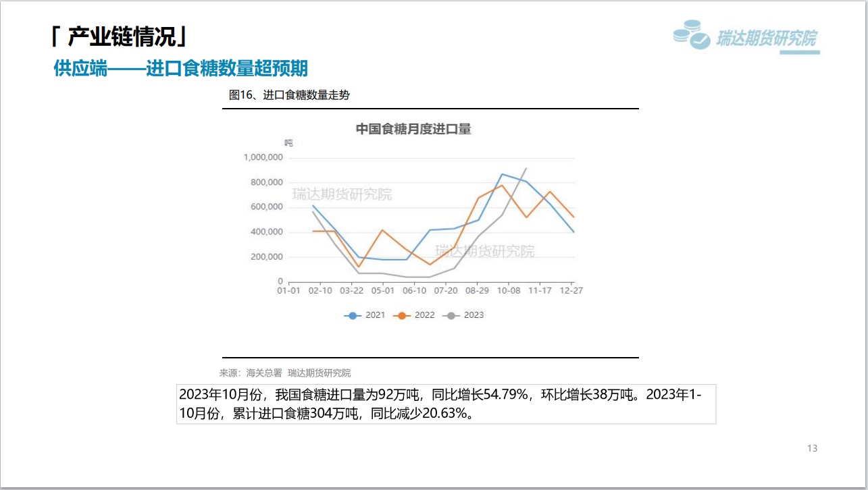Click chart title 中国食糖月度进口量

click(413, 129)
